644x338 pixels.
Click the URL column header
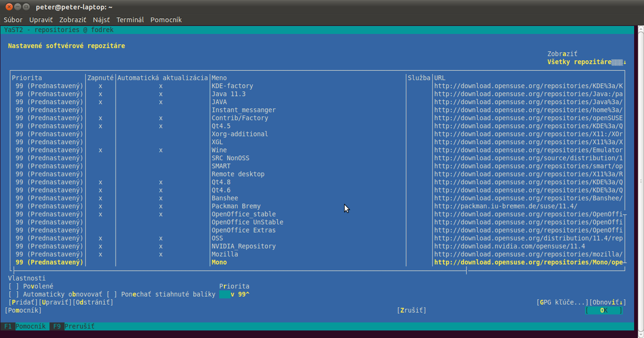click(x=440, y=78)
